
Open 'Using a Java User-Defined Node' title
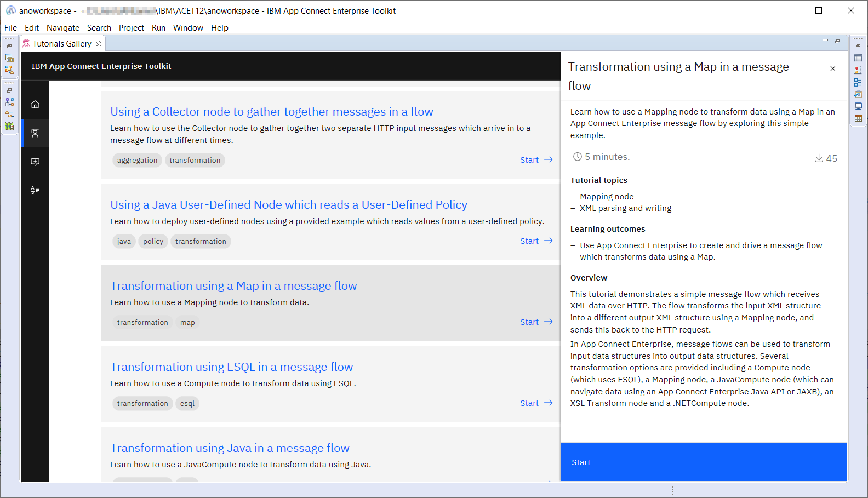coord(289,205)
